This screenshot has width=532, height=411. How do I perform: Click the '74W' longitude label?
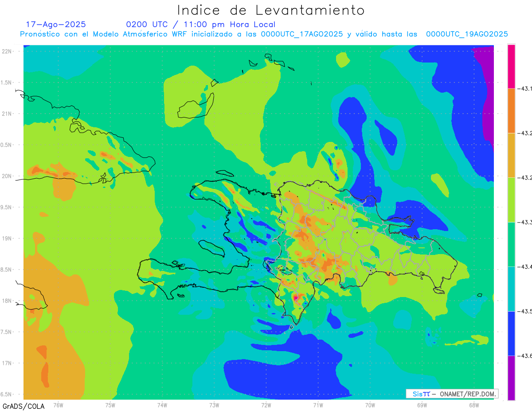[x=162, y=405]
